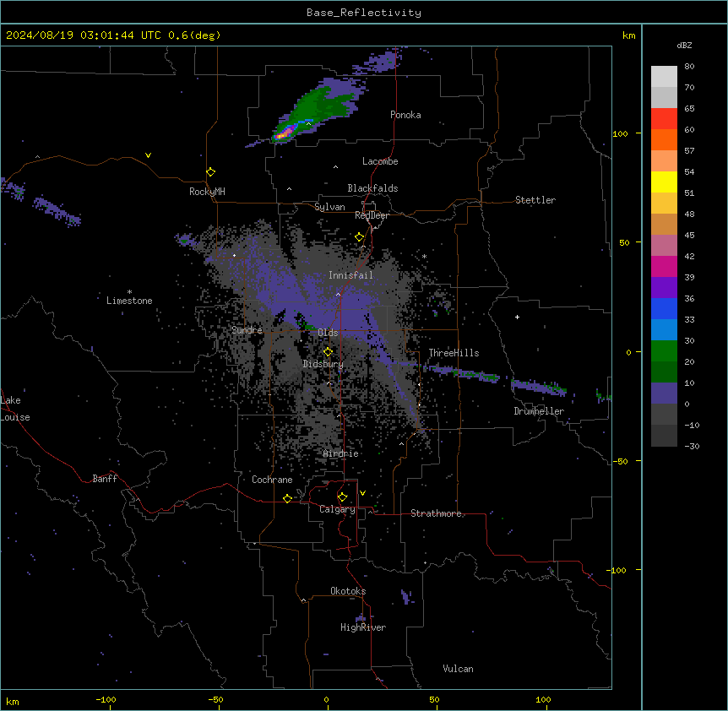Screen dimensions: 728x711
Task: Click the Blackfalds map label
Action: (x=372, y=188)
